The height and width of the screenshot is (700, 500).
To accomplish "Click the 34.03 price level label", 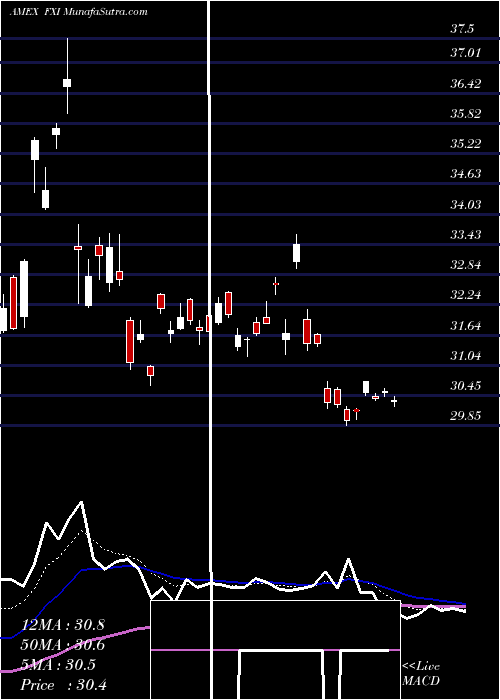I will [465, 204].
